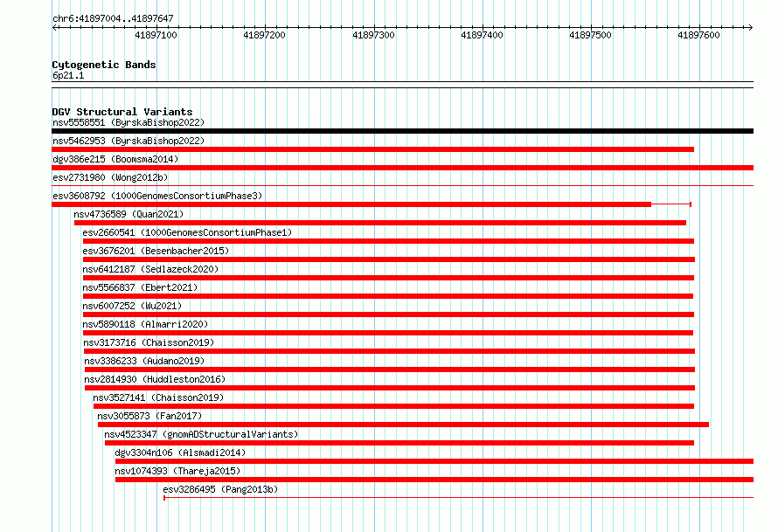Screen dimensions: 778x532
Task: Select esv2731980 (Wong2012b) label
Action: (x=110, y=177)
